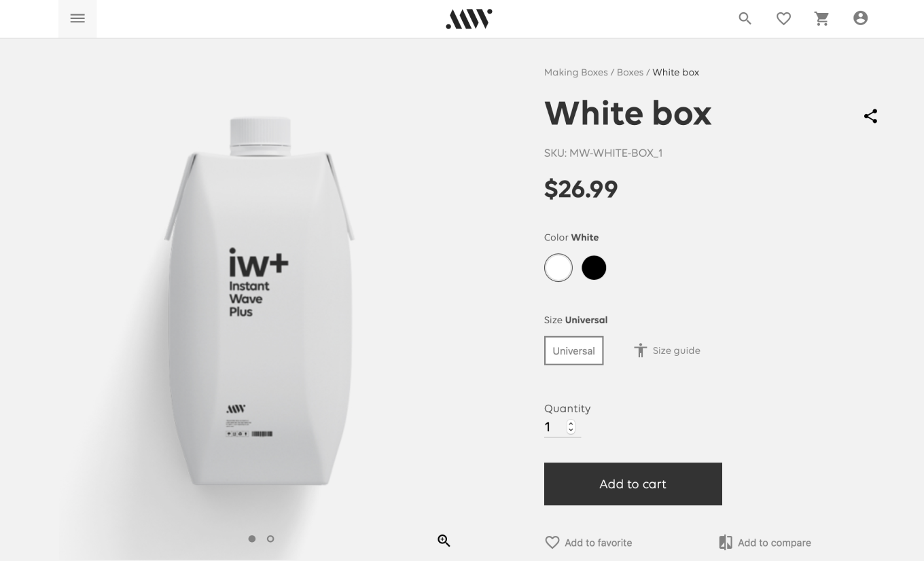The image size is (924, 561).
Task: Open the hamburger menu
Action: pos(77,18)
